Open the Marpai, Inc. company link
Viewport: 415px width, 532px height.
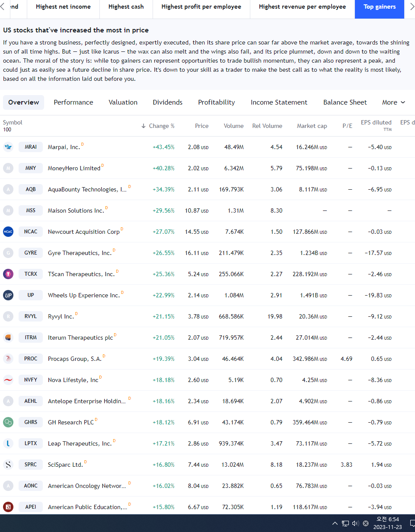[x=64, y=147]
